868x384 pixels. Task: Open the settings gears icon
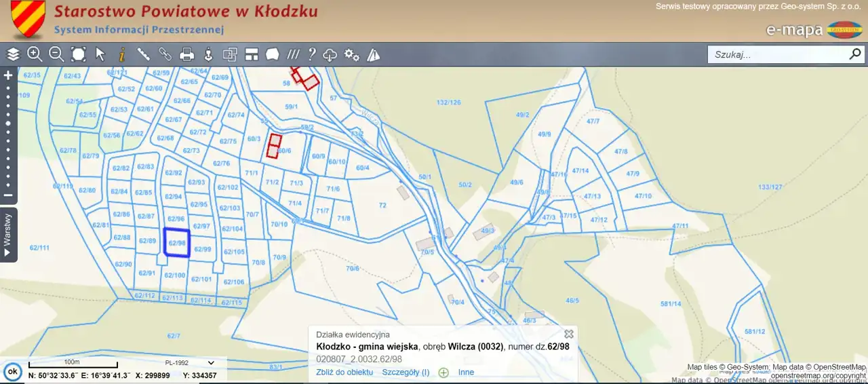pos(351,54)
